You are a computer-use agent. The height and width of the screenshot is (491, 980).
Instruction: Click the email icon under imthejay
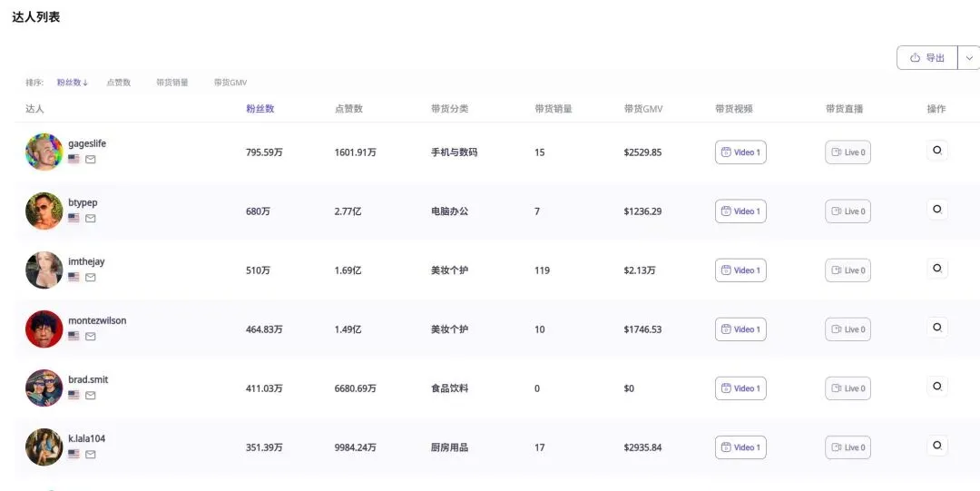click(91, 278)
